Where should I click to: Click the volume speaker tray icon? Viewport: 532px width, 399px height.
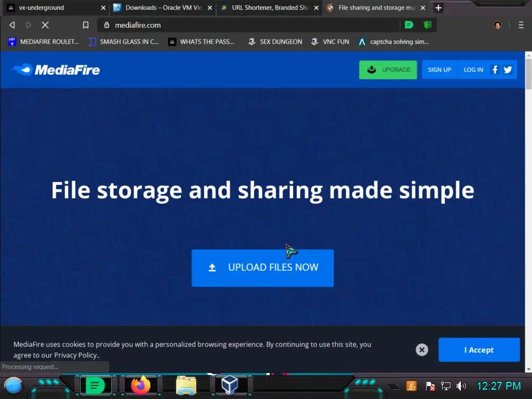click(461, 386)
